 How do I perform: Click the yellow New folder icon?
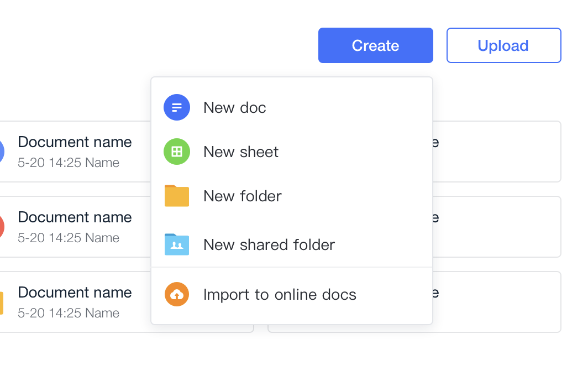177,196
